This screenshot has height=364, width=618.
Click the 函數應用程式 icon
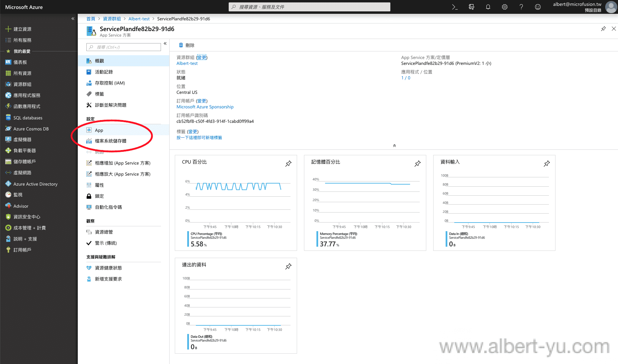point(8,106)
